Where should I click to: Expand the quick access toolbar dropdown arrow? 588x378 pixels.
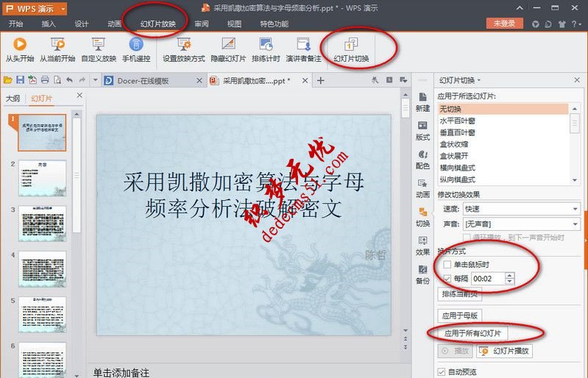(x=95, y=80)
